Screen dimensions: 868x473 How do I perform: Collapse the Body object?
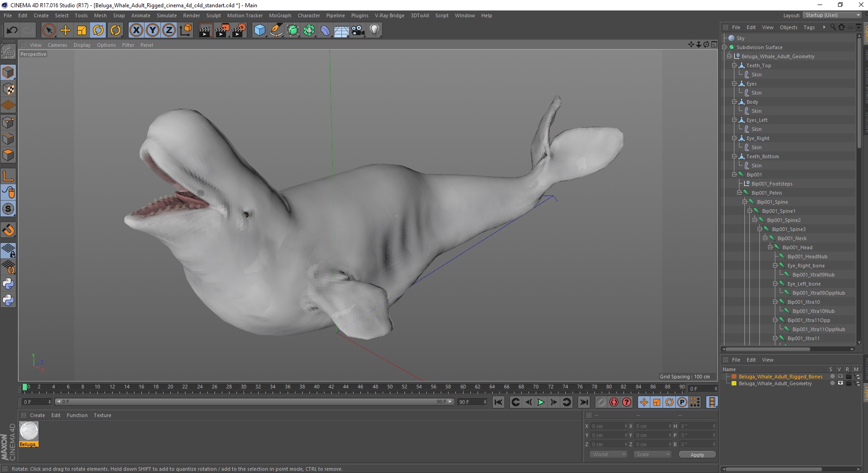coord(734,102)
